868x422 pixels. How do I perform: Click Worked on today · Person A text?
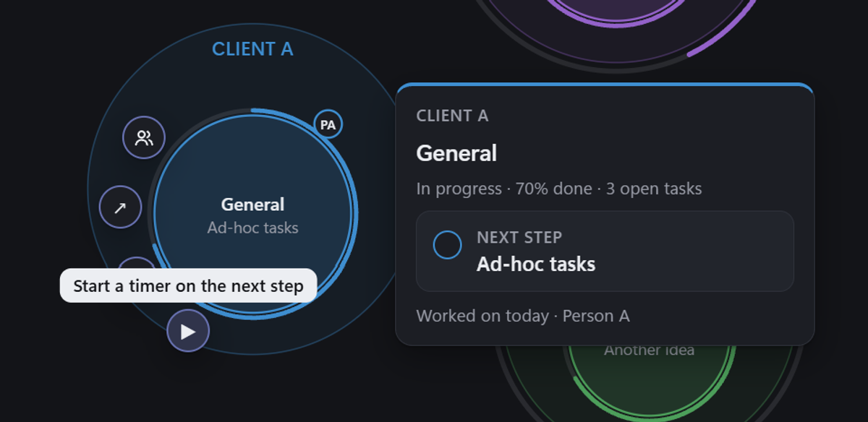(523, 316)
